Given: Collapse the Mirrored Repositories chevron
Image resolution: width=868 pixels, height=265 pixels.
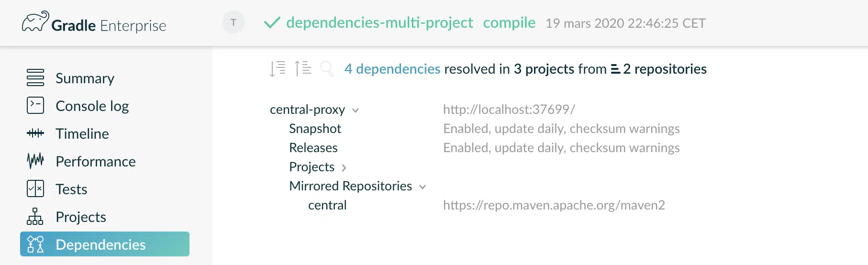Looking at the screenshot, I should pyautogui.click(x=423, y=187).
